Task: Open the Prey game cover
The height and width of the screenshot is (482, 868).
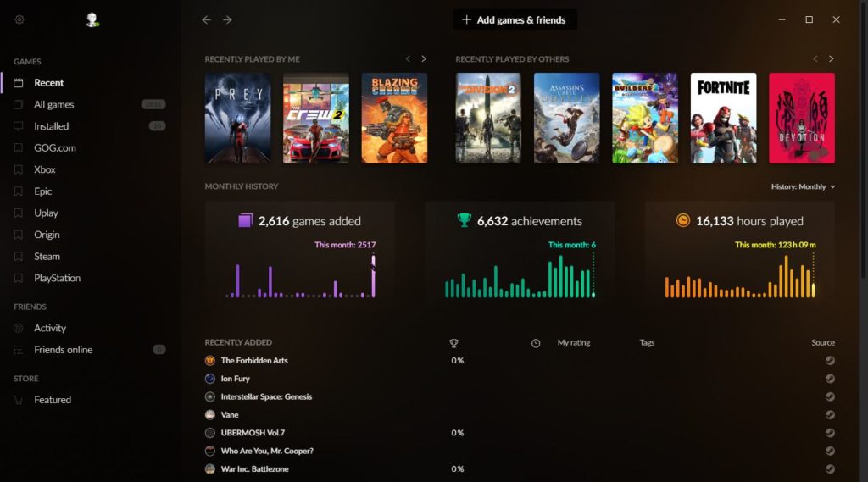Action: (238, 118)
